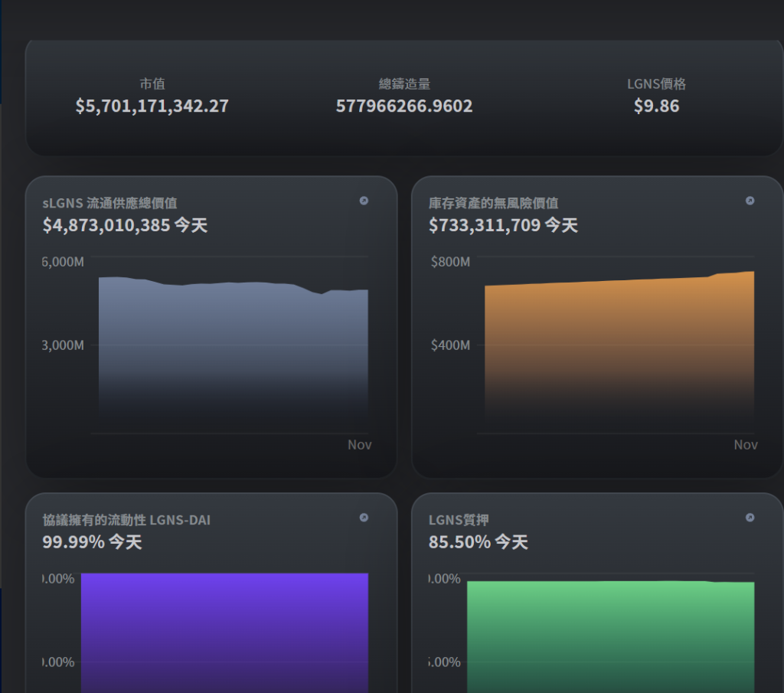Click the 總鑄造量 label

404,84
